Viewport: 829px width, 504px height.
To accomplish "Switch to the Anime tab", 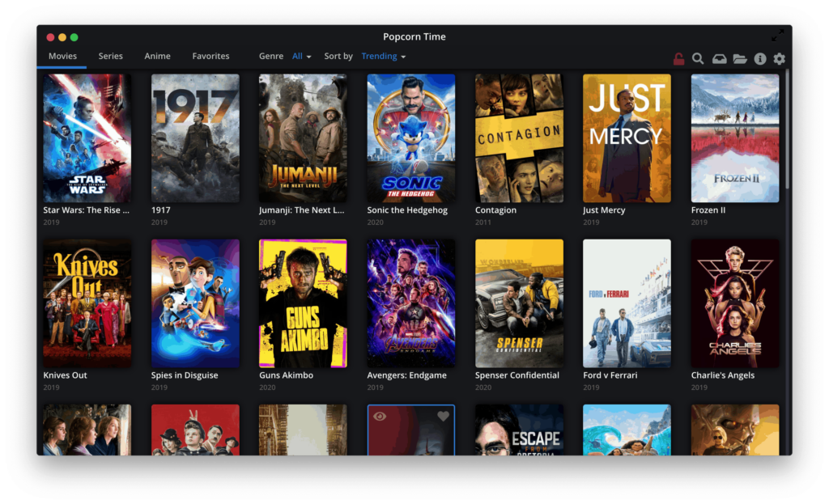I will point(157,56).
